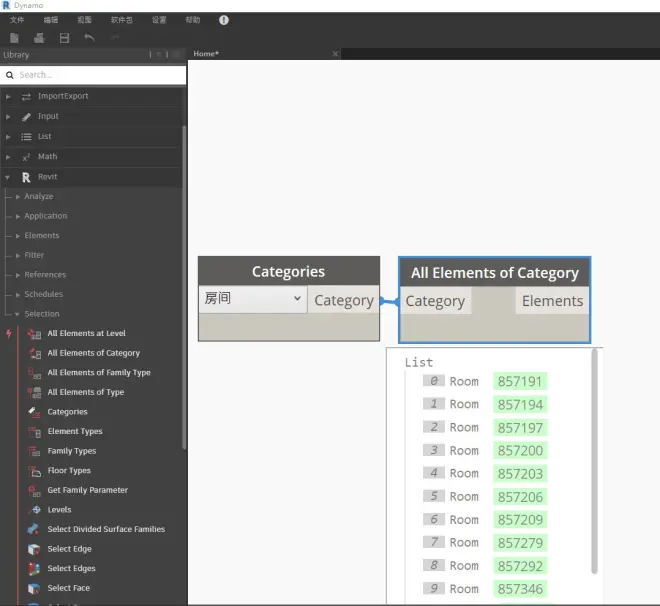Click the Element Types node icon
The height and width of the screenshot is (606, 660).
tap(35, 432)
